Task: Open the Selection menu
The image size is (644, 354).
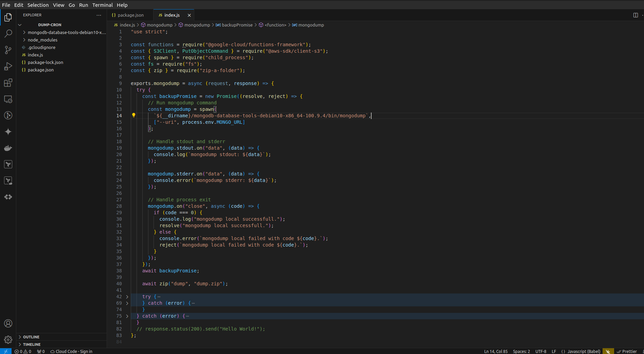Action: click(38, 5)
